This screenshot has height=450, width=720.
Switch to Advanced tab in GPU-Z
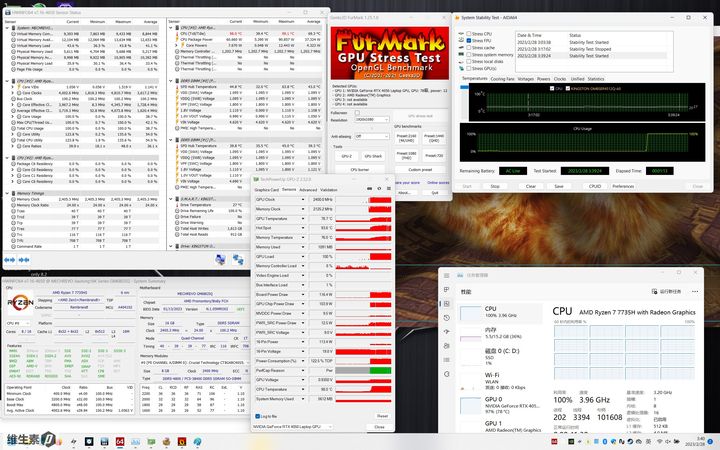[308, 190]
